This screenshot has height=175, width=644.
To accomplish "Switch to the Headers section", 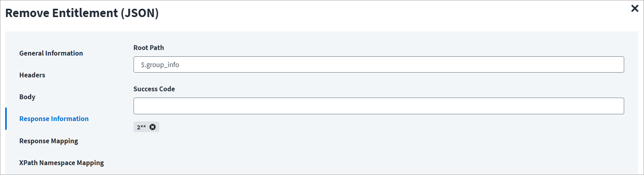I will (x=32, y=75).
